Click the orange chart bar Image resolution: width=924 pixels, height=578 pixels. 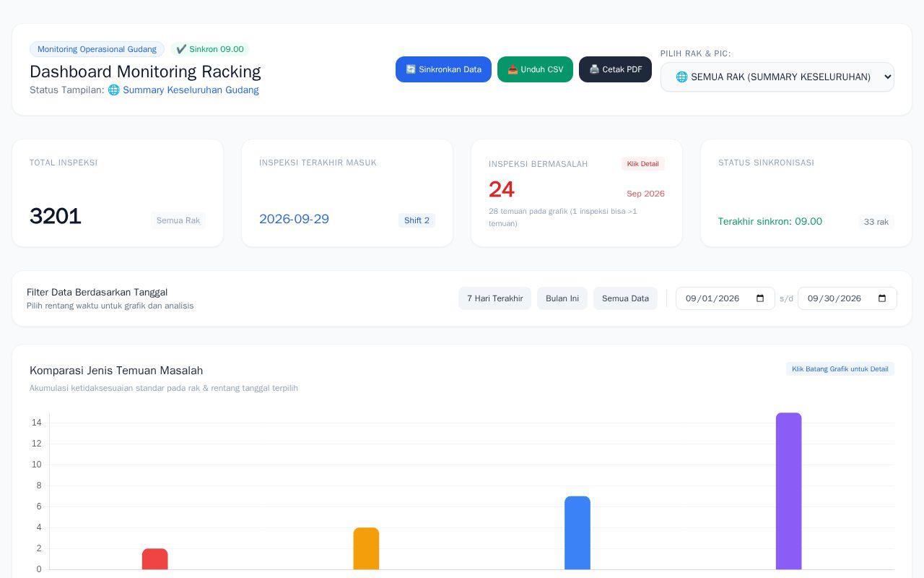click(366, 548)
